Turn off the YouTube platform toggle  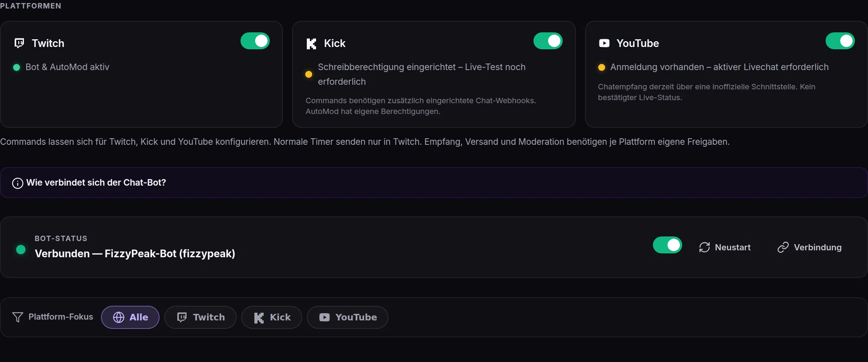point(840,41)
